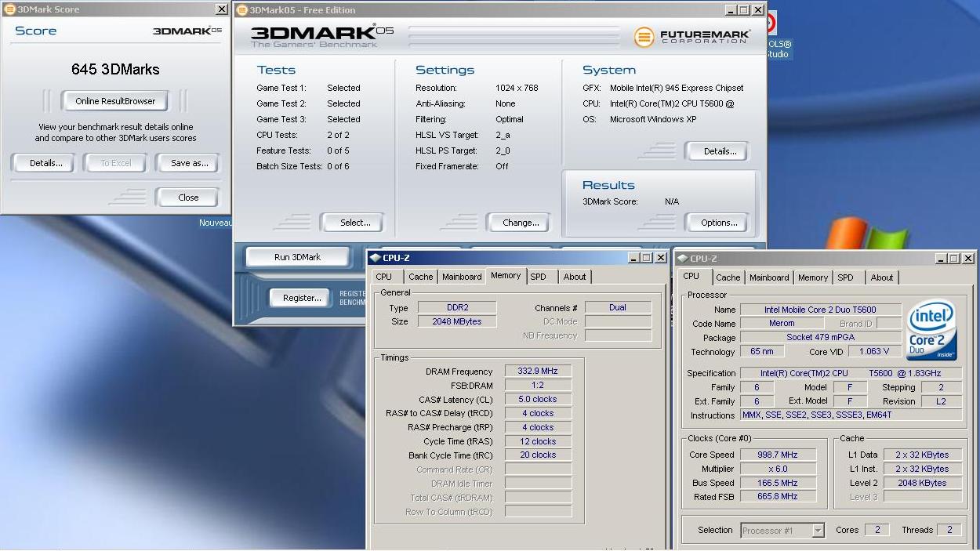Image resolution: width=980 pixels, height=551 pixels.
Task: Click the Merom code name field
Action: [x=782, y=324]
